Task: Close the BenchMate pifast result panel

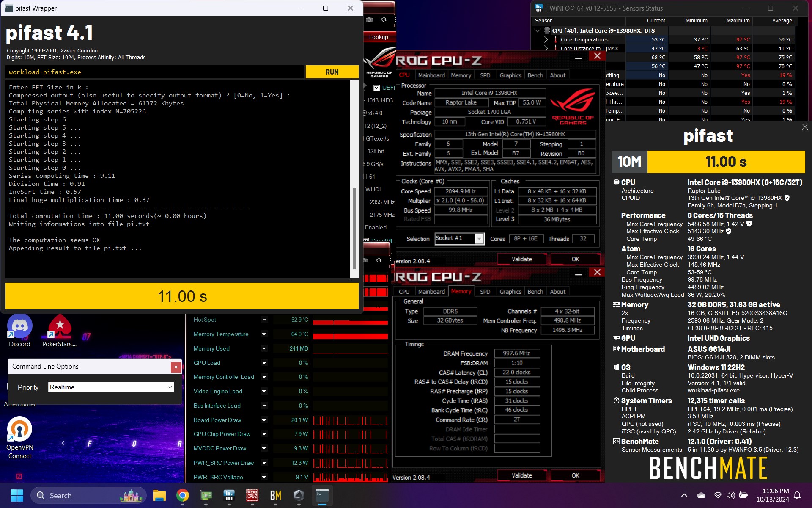Action: click(x=804, y=127)
